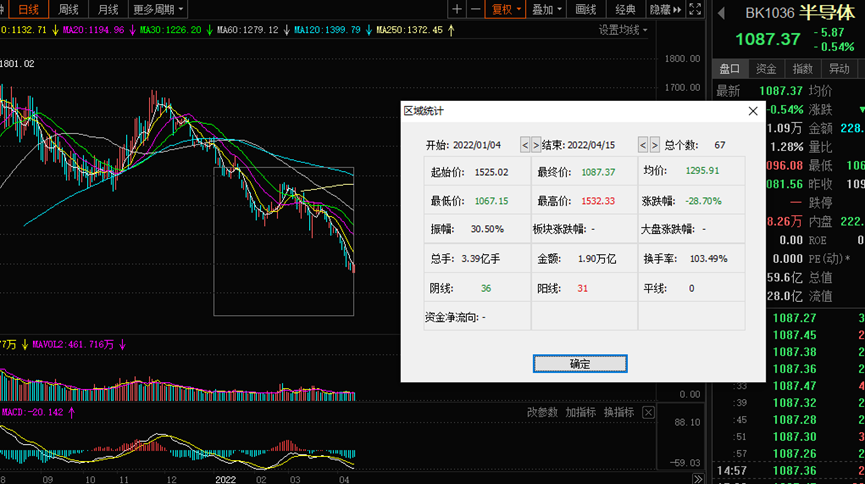Switch to the 资金 tab in side panel
The width and height of the screenshot is (865, 484).
click(x=766, y=68)
